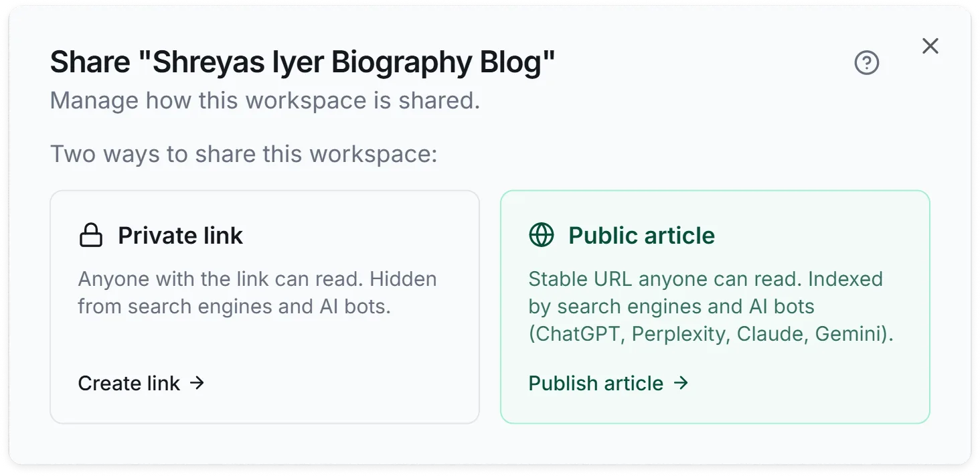Click the globe icon beside Public article

click(542, 236)
